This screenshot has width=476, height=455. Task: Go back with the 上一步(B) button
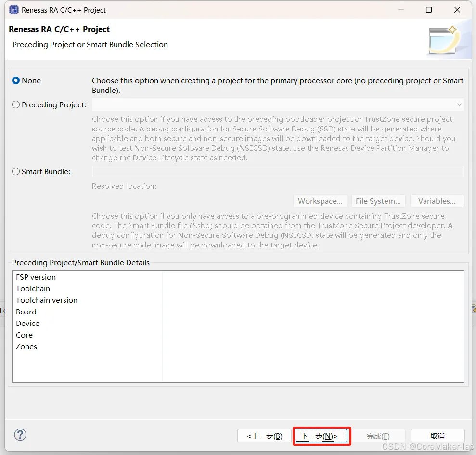click(x=264, y=436)
